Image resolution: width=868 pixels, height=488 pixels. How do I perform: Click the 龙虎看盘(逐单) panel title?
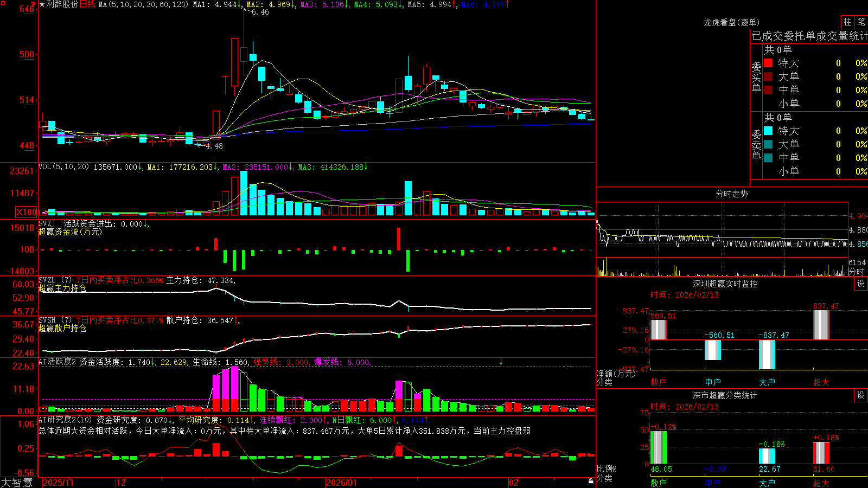731,22
